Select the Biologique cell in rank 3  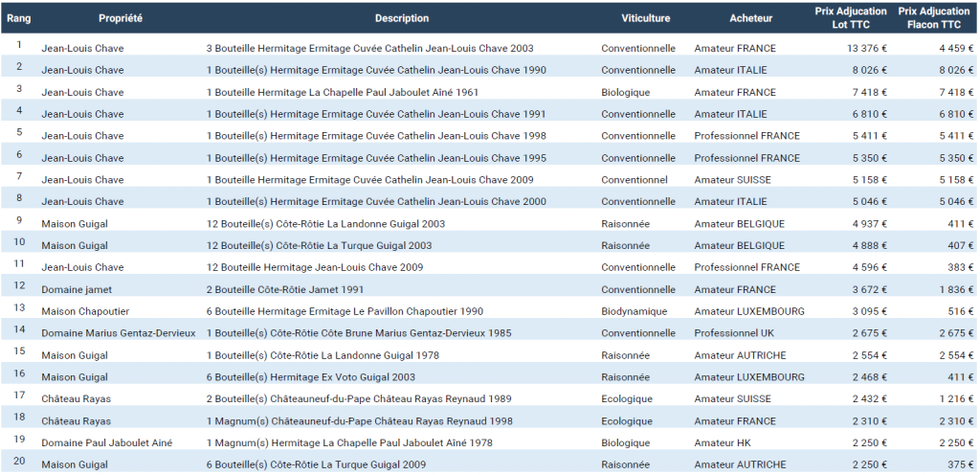click(626, 92)
